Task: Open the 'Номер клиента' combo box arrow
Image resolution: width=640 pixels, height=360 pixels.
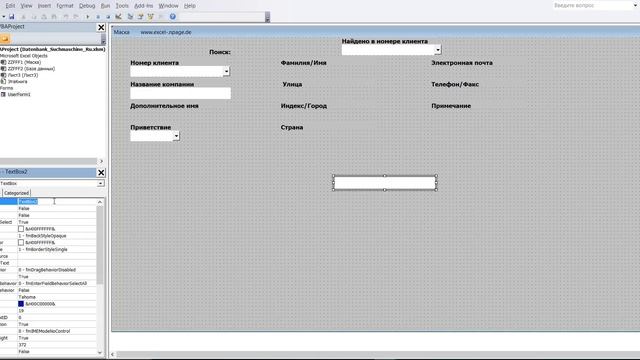Action: coord(227,71)
